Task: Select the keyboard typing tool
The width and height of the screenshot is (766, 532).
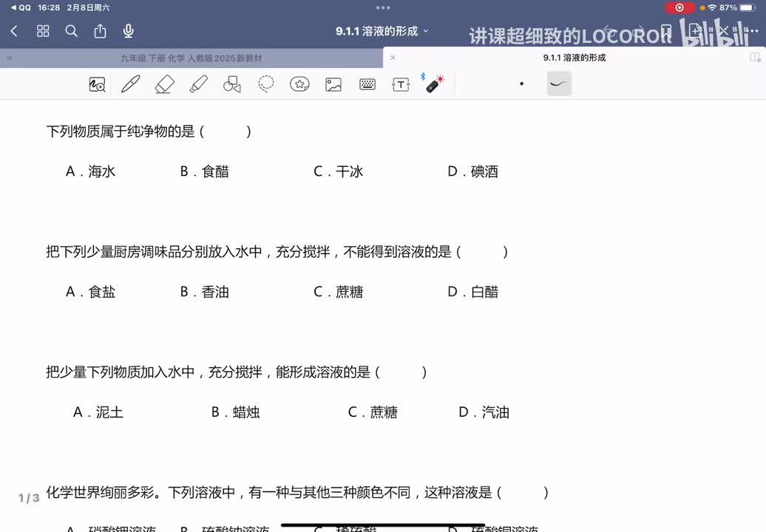Action: [x=367, y=84]
